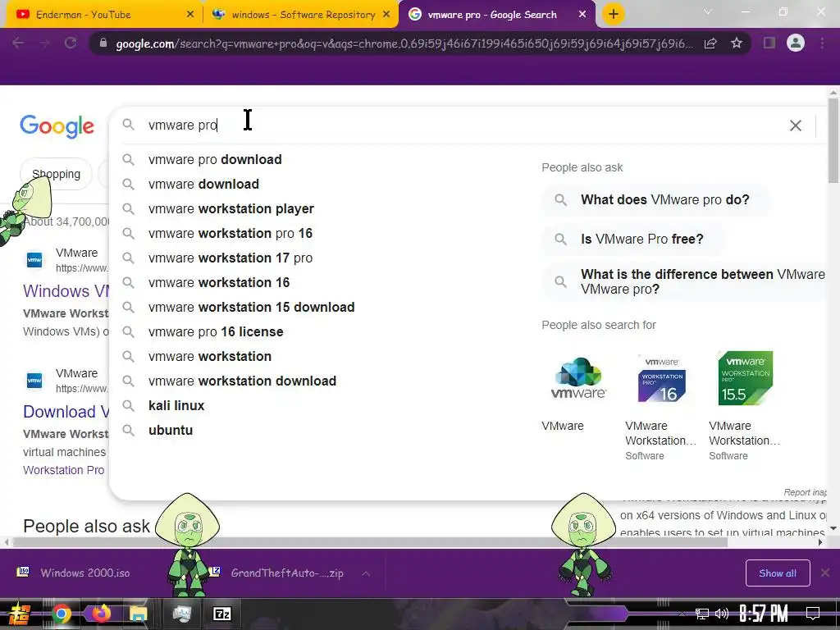
Task: Close the Enderman - YouTube tab
Action: tap(190, 15)
